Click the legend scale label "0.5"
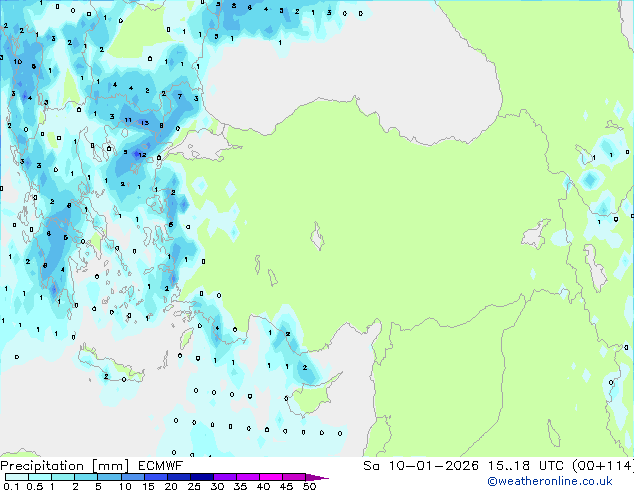The height and width of the screenshot is (490, 634). tap(34, 486)
